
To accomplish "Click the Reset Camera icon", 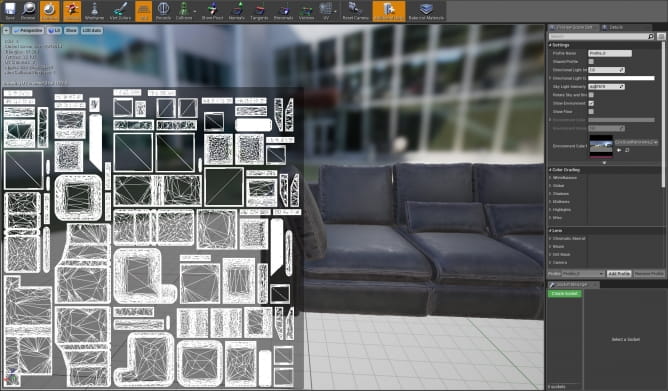I will coord(355,11).
